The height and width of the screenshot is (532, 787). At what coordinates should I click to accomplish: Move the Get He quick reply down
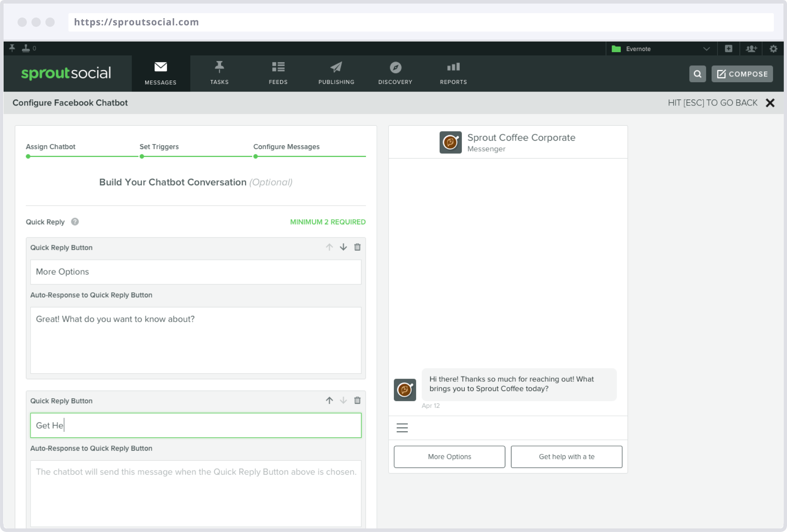(x=343, y=400)
